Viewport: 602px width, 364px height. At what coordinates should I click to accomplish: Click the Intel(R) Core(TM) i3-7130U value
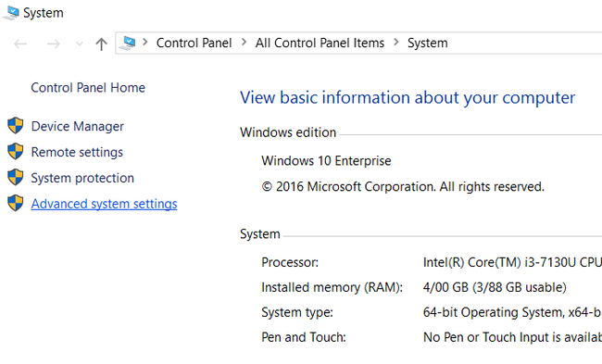512,263
